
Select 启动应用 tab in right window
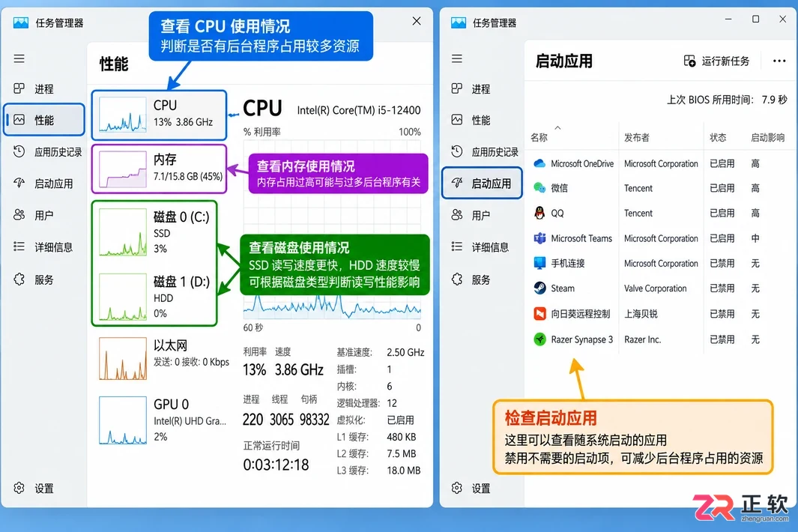coord(482,183)
